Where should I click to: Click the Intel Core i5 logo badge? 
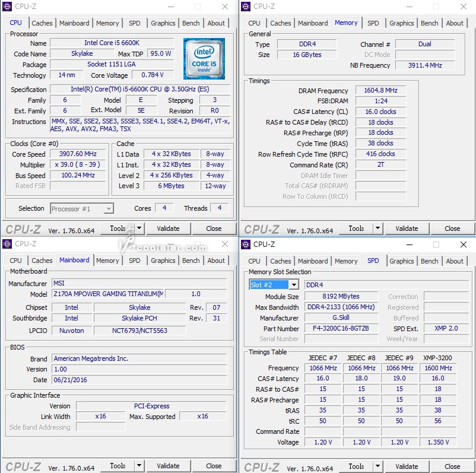(x=204, y=59)
